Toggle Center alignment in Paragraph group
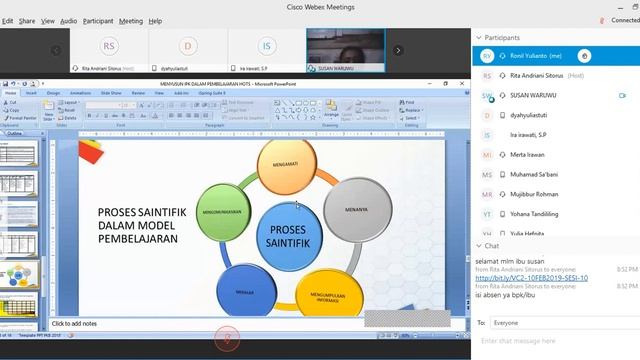Screen dimensions: 640x360 [x=180, y=116]
